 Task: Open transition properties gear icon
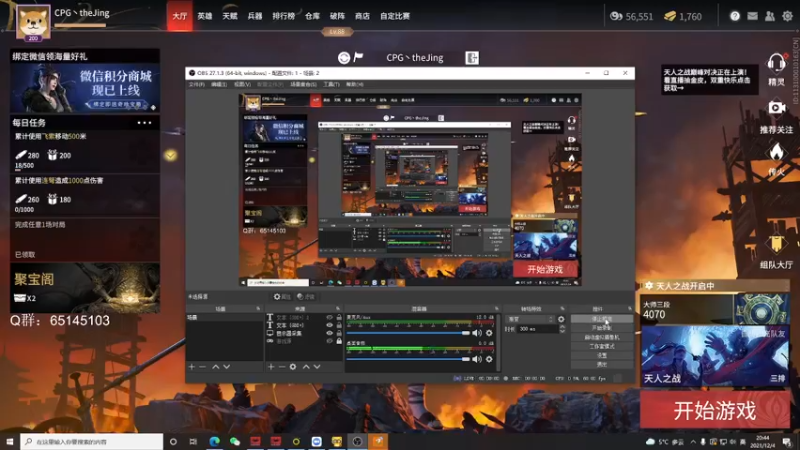click(x=561, y=319)
